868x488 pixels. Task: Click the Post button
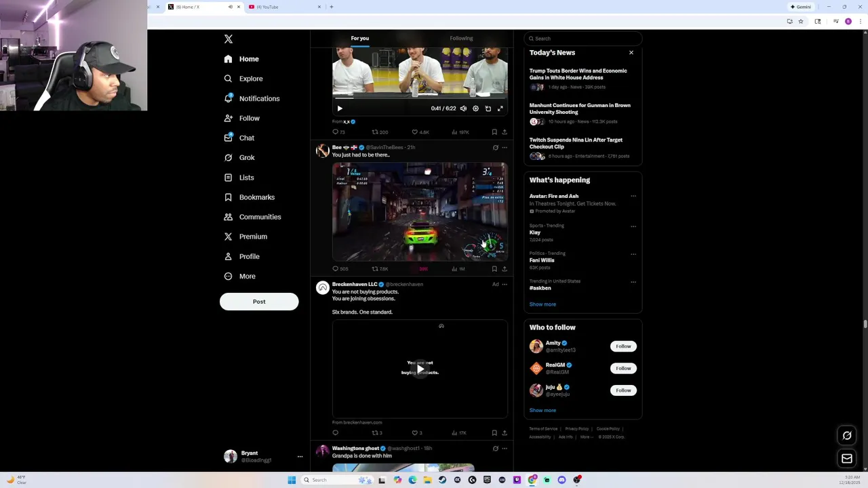tap(259, 302)
